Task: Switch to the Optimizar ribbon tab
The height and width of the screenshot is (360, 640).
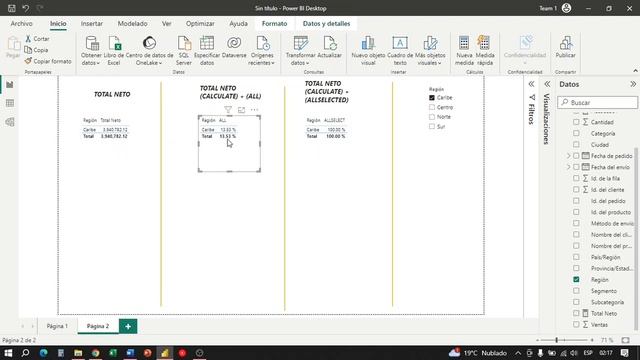Action: click(200, 24)
